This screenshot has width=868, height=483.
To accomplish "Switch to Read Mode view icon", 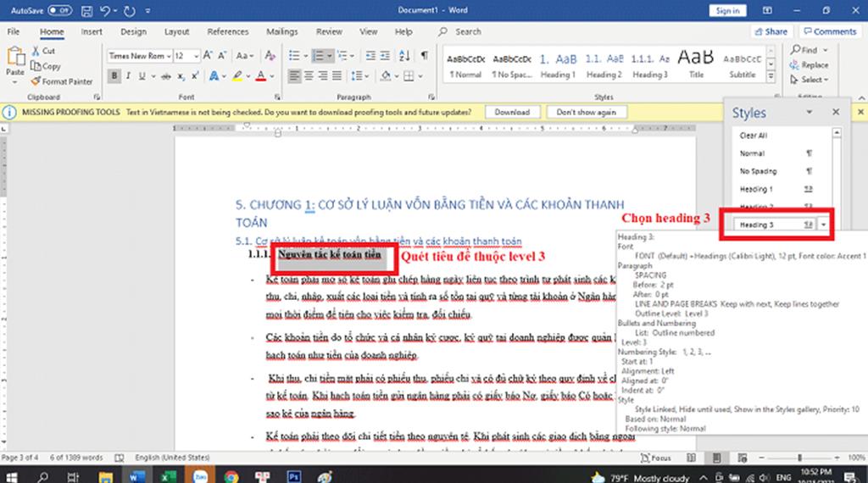I will (691, 458).
